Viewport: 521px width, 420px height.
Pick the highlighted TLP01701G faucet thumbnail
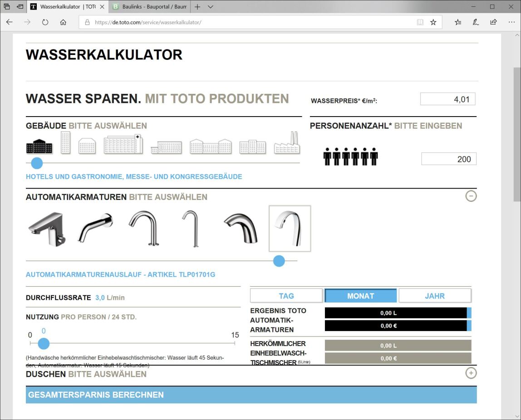point(290,229)
